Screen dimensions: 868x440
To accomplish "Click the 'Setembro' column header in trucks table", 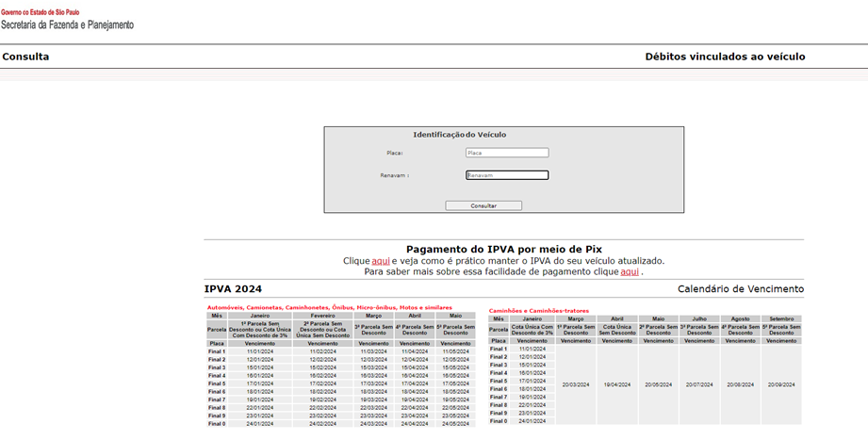I will coord(780,319).
